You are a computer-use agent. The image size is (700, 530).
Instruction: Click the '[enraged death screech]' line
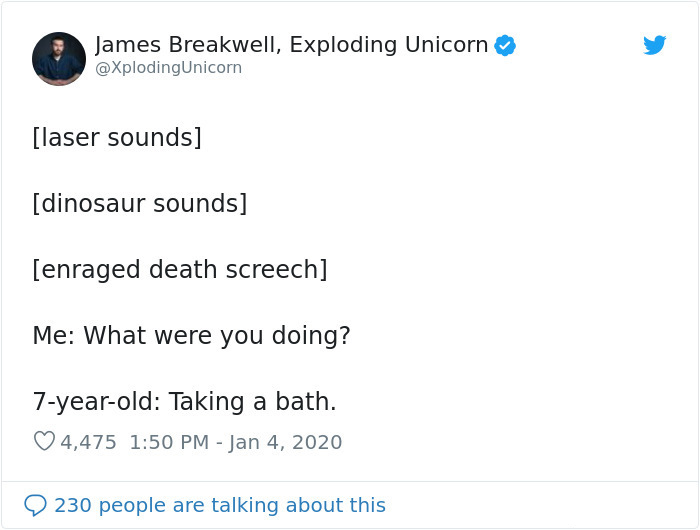point(180,269)
